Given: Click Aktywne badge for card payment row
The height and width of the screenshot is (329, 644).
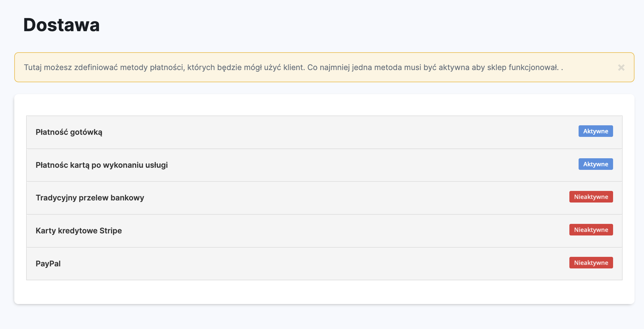Looking at the screenshot, I should pos(595,164).
